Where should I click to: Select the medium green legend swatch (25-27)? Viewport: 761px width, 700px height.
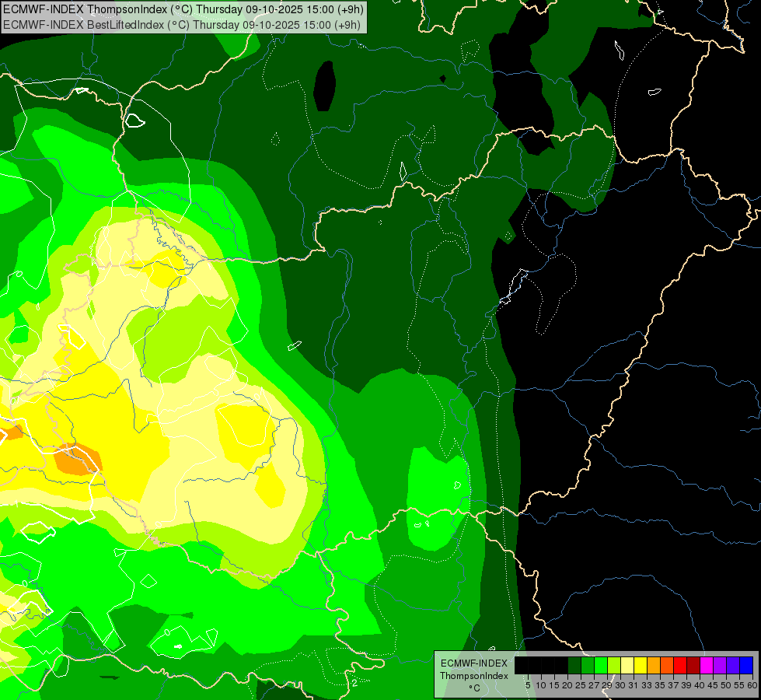(x=588, y=665)
